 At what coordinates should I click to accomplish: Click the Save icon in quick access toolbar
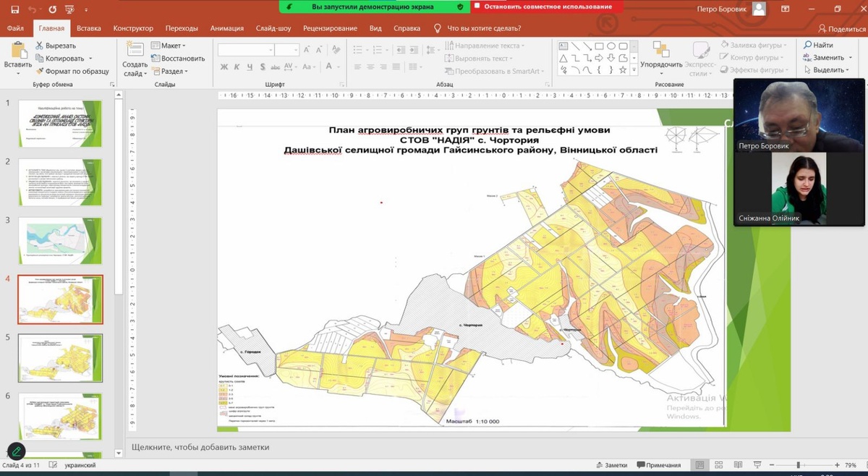[15, 9]
